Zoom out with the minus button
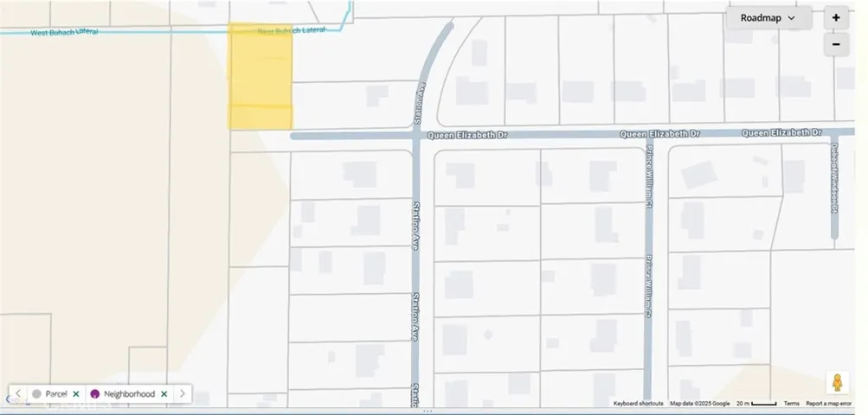This screenshot has width=868, height=415. click(x=836, y=44)
